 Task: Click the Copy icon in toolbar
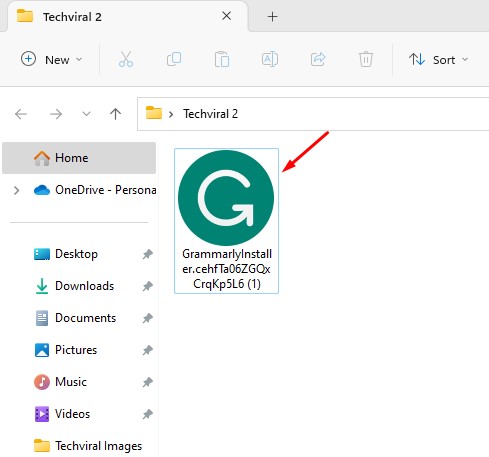[174, 59]
